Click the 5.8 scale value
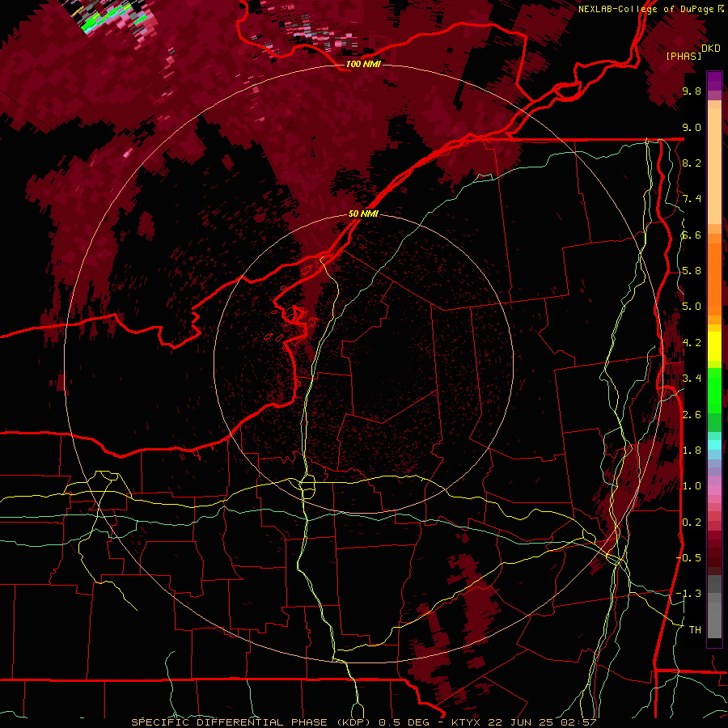This screenshot has height=728, width=728. point(692,271)
